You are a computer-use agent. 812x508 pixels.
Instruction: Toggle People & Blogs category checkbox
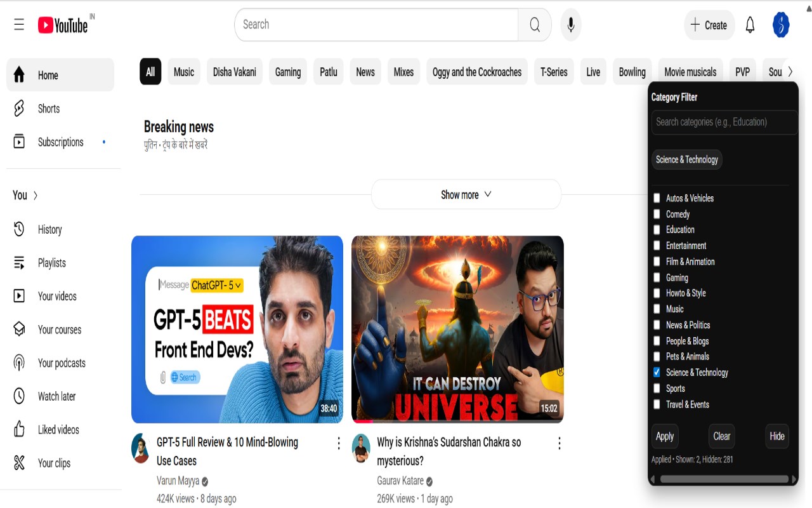[657, 340]
